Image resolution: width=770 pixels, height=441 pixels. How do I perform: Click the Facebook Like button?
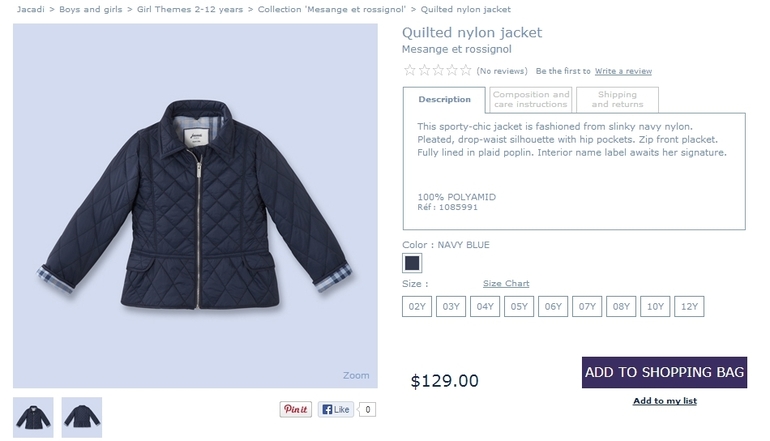pyautogui.click(x=337, y=409)
